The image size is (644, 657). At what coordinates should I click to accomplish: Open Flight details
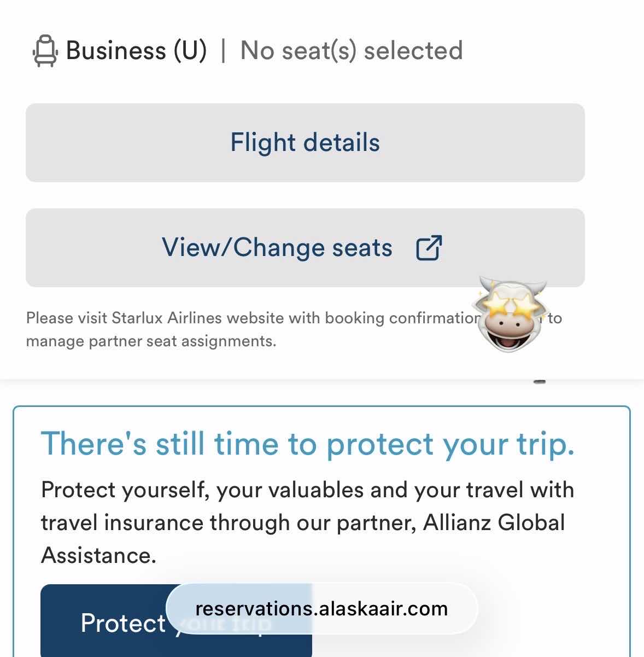point(305,143)
